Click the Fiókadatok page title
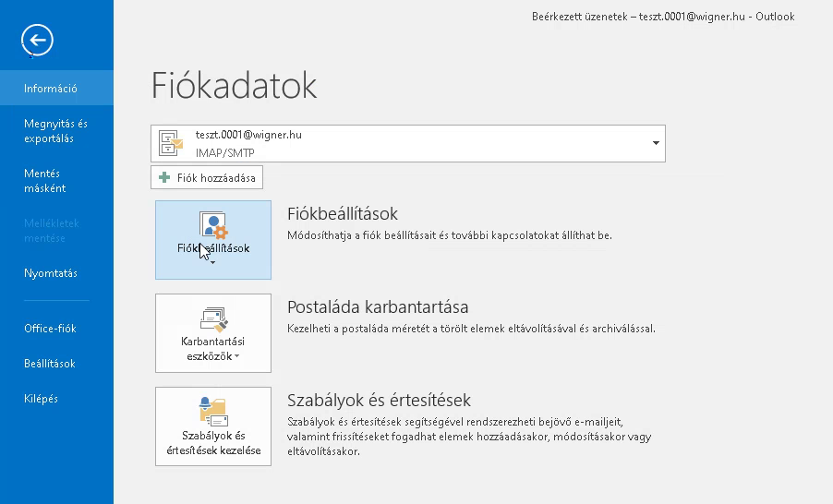Screen dimensions: 833x504 235,85
